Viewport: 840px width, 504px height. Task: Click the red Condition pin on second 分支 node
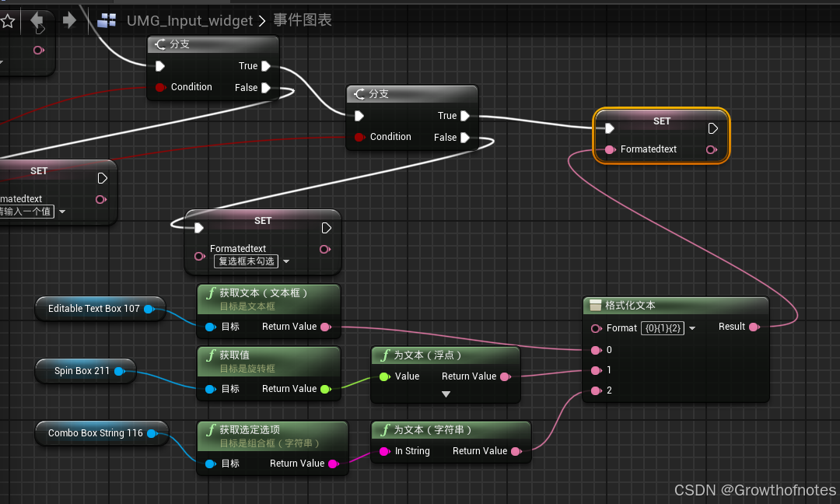pyautogui.click(x=359, y=137)
